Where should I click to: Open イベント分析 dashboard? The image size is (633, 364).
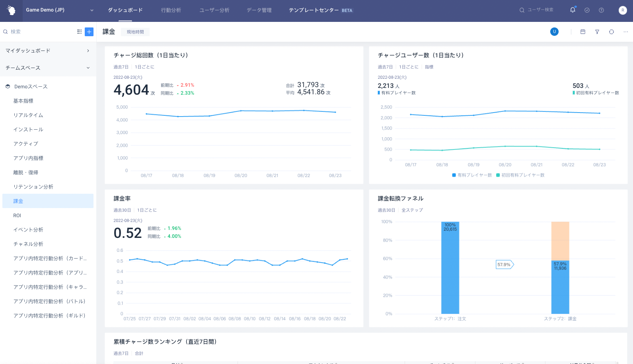click(x=28, y=230)
